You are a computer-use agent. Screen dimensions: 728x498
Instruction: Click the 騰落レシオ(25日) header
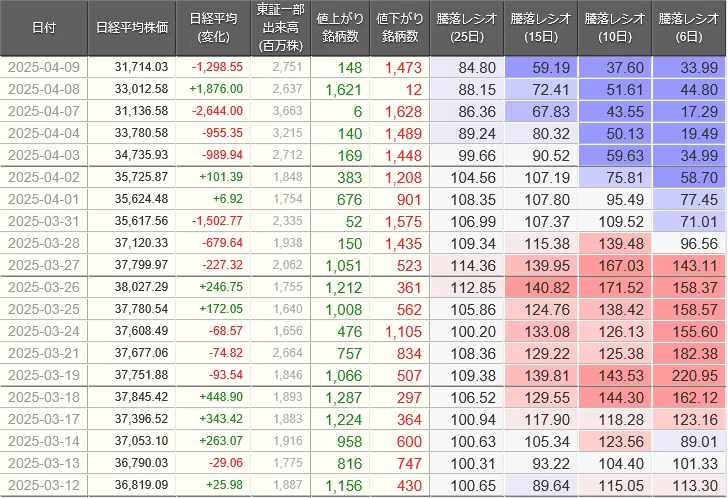(x=467, y=28)
